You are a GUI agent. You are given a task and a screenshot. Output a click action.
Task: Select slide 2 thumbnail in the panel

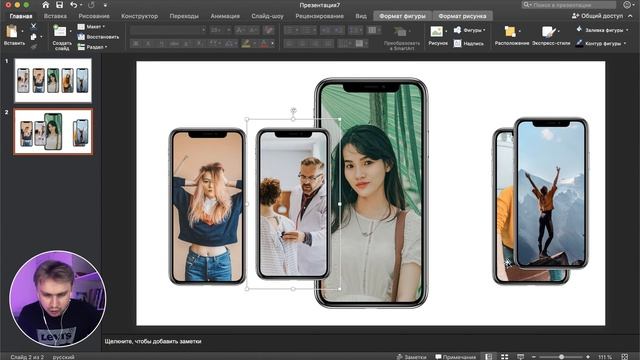tap(53, 131)
